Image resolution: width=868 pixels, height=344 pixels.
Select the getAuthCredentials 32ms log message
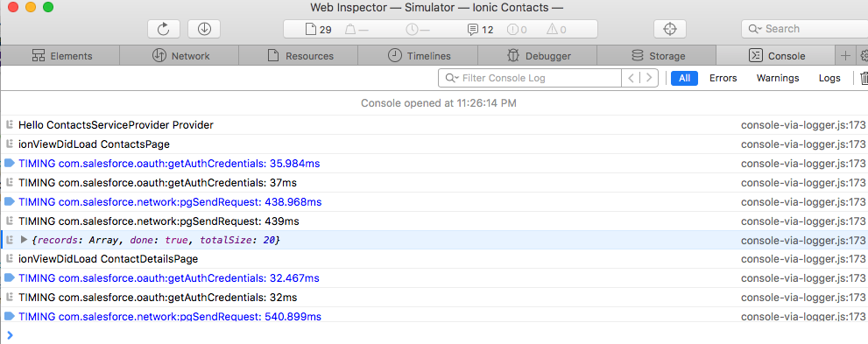pyautogui.click(x=158, y=298)
